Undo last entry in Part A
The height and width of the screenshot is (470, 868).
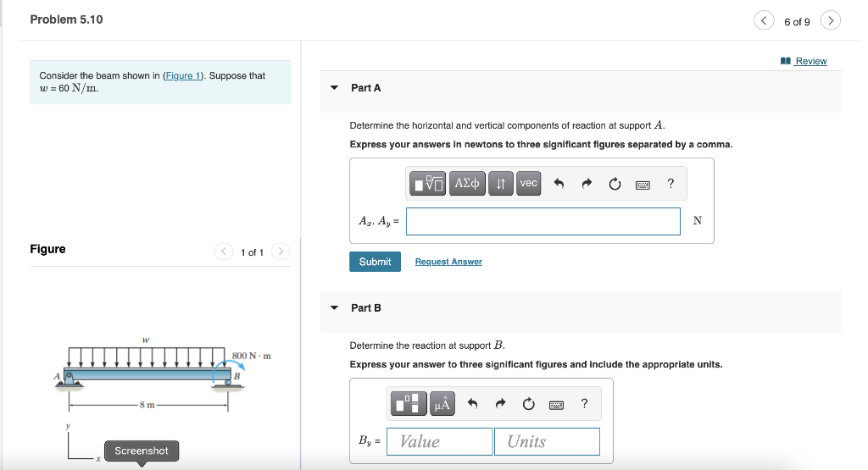559,184
